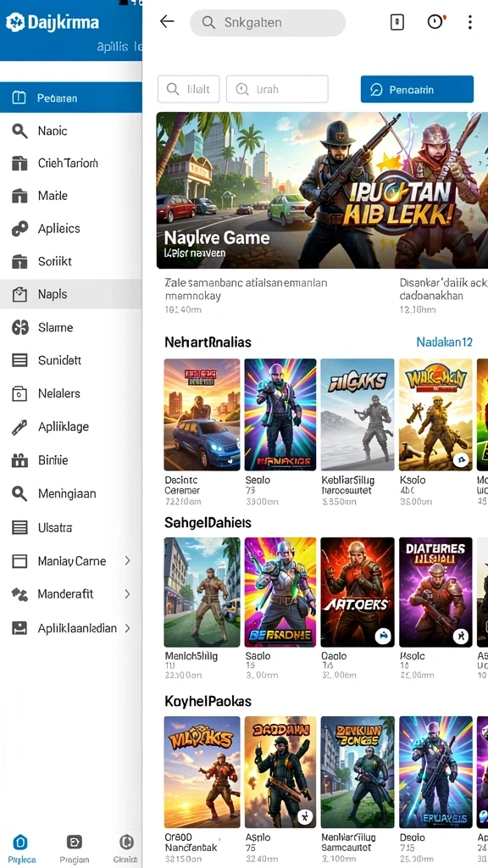488x868 pixels.
Task: Click the blue Pencatrin button
Action: (417, 89)
